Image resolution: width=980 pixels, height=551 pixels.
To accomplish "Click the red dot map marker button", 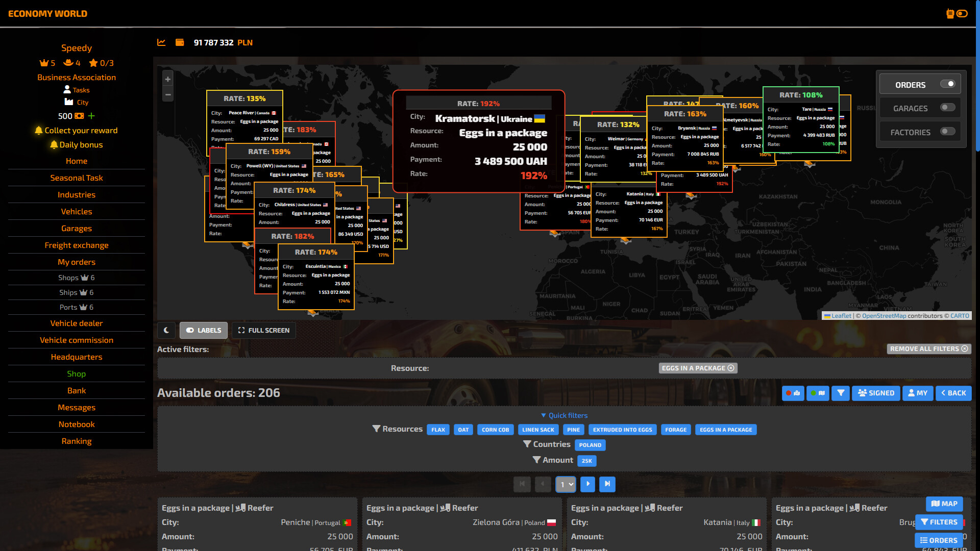I will (x=793, y=393).
